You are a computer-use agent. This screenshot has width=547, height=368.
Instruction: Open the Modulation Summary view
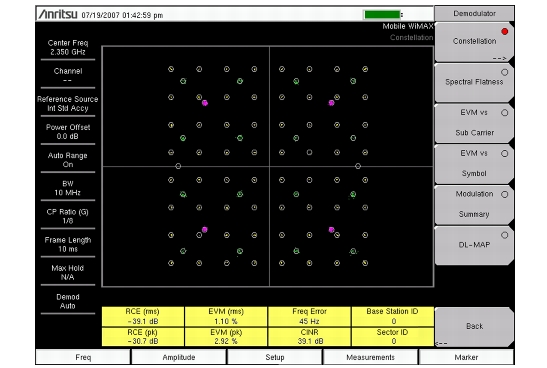click(x=474, y=205)
